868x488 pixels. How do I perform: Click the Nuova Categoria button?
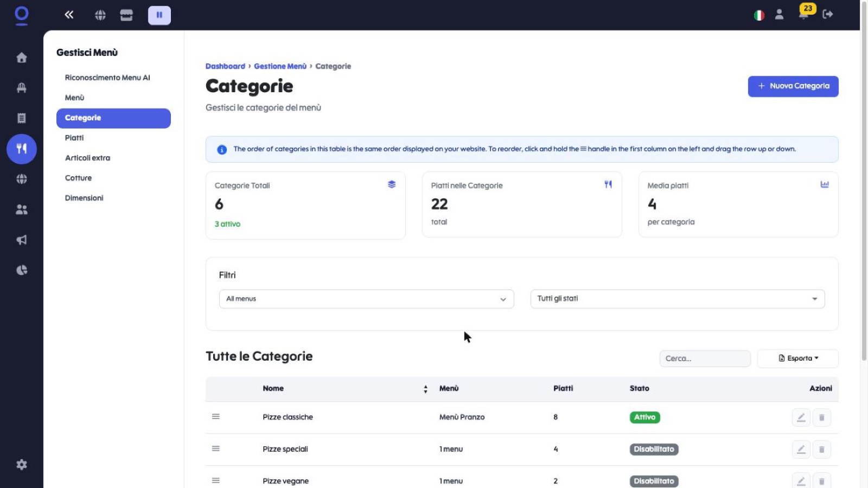point(793,86)
